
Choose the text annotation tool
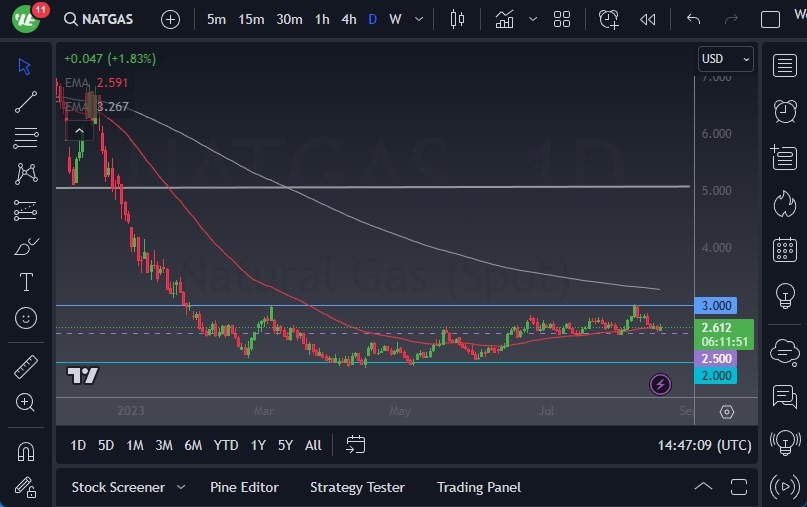[26, 282]
